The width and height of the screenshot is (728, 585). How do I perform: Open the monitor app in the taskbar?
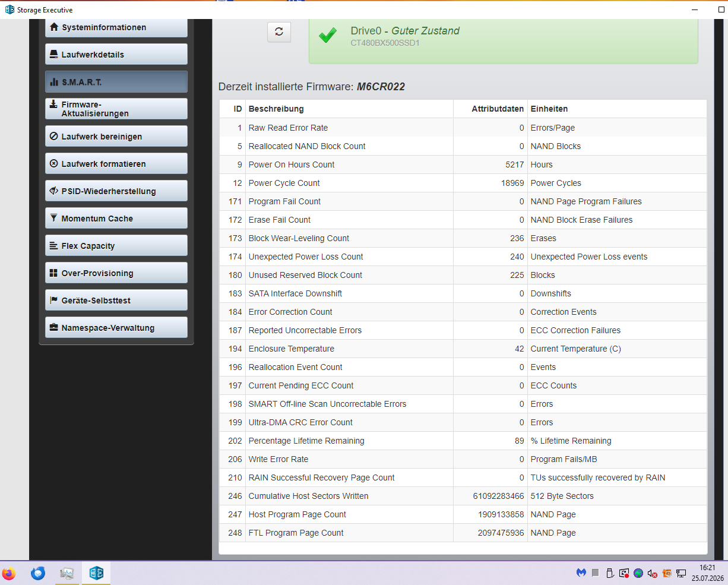(x=67, y=573)
